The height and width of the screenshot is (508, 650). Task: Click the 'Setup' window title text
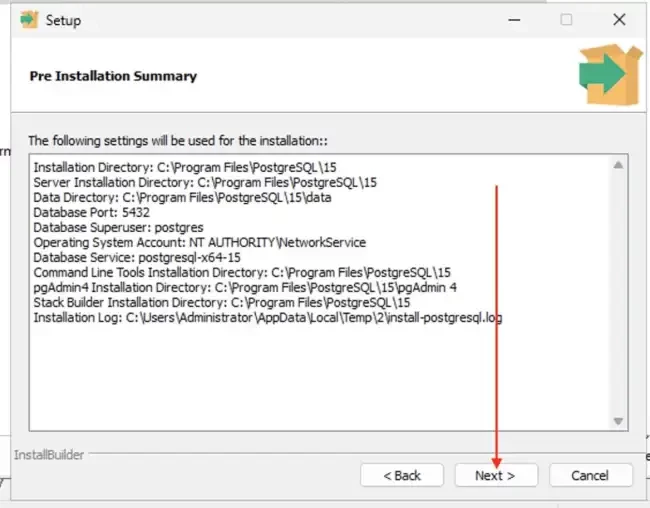tap(63, 20)
